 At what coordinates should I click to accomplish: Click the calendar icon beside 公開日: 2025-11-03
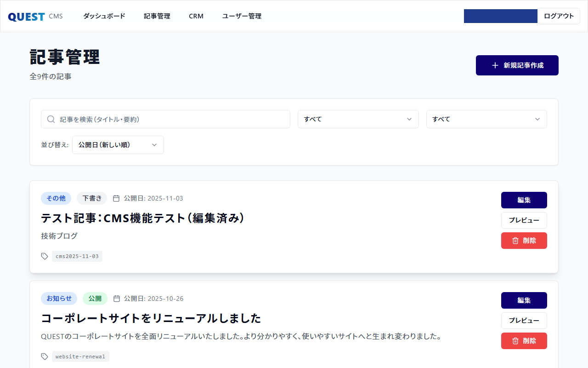click(x=117, y=198)
